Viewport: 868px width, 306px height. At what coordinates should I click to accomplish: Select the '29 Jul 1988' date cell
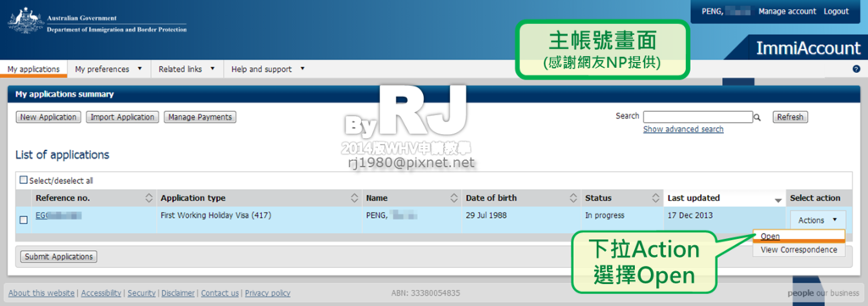point(521,220)
